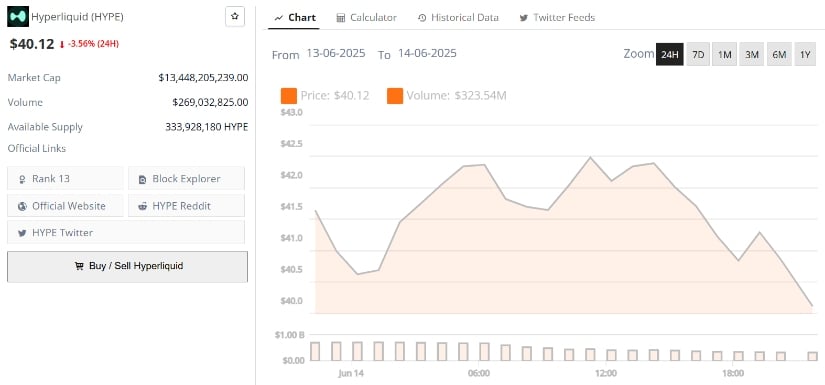
Task: Click the $43.0 y-axis label
Action: pyautogui.click(x=291, y=112)
